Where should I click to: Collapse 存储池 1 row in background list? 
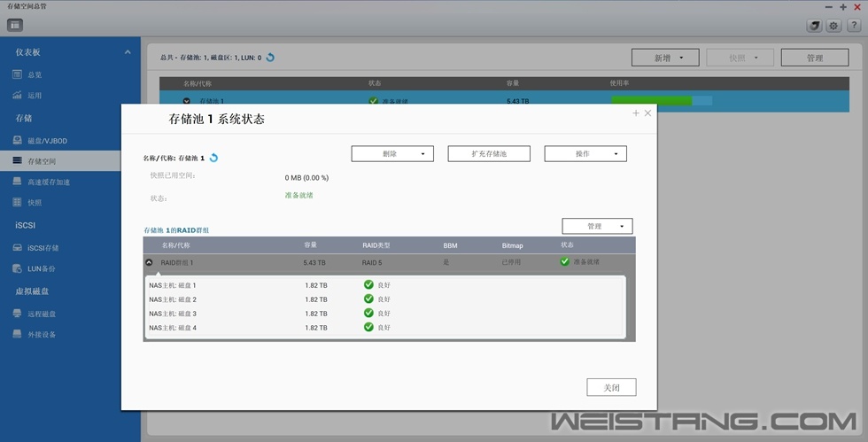click(187, 101)
